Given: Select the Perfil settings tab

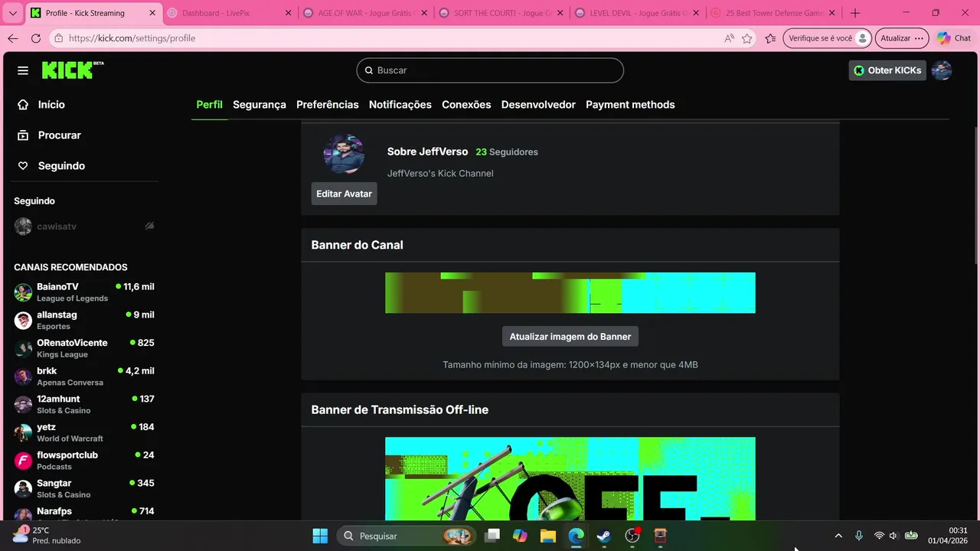Looking at the screenshot, I should [x=209, y=105].
